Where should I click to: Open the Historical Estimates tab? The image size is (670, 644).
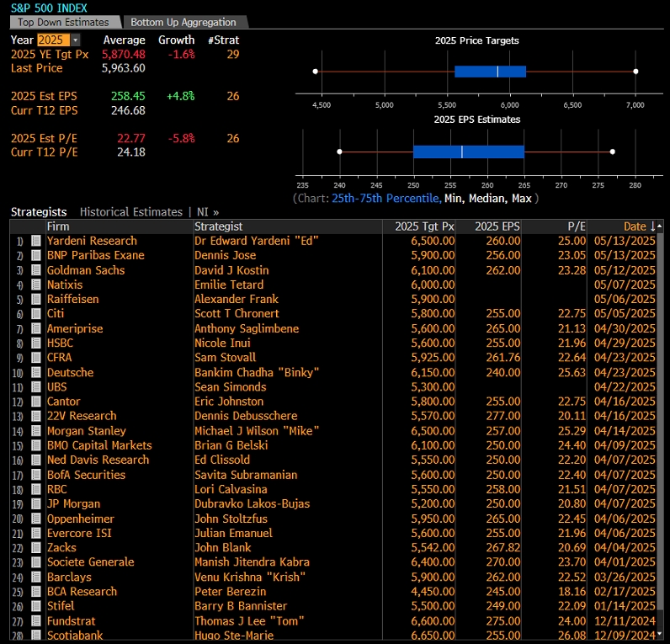pyautogui.click(x=131, y=212)
